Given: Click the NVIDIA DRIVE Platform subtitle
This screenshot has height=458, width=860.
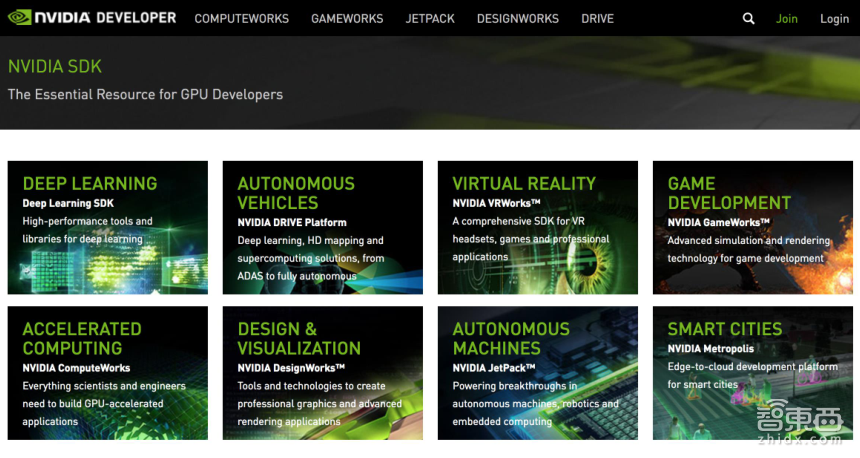Looking at the screenshot, I should click(x=292, y=222).
